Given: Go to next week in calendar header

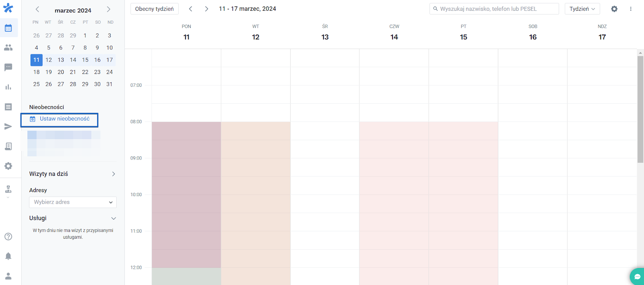Looking at the screenshot, I should 206,9.
